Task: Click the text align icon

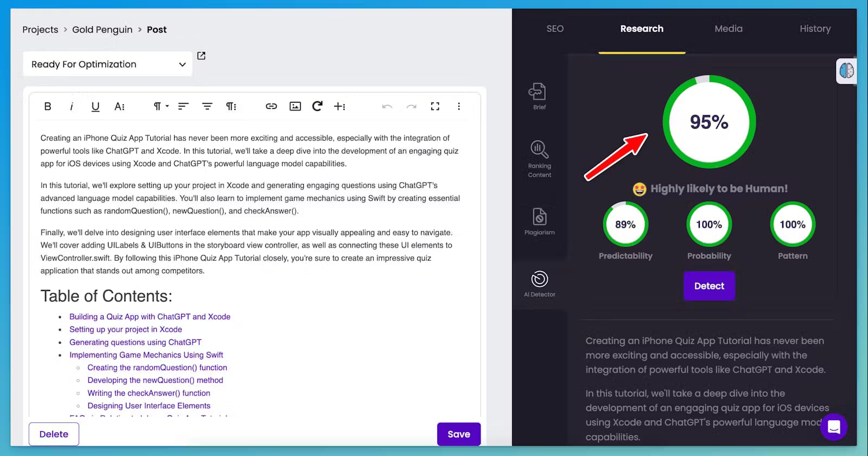Action: pos(183,106)
